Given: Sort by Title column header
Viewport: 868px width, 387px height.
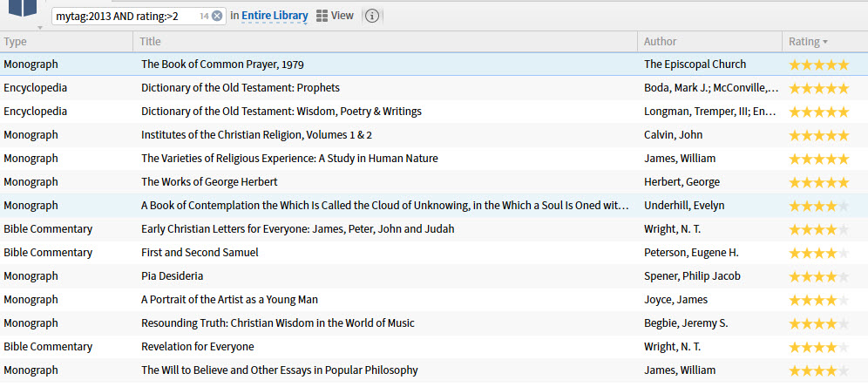Looking at the screenshot, I should point(385,42).
